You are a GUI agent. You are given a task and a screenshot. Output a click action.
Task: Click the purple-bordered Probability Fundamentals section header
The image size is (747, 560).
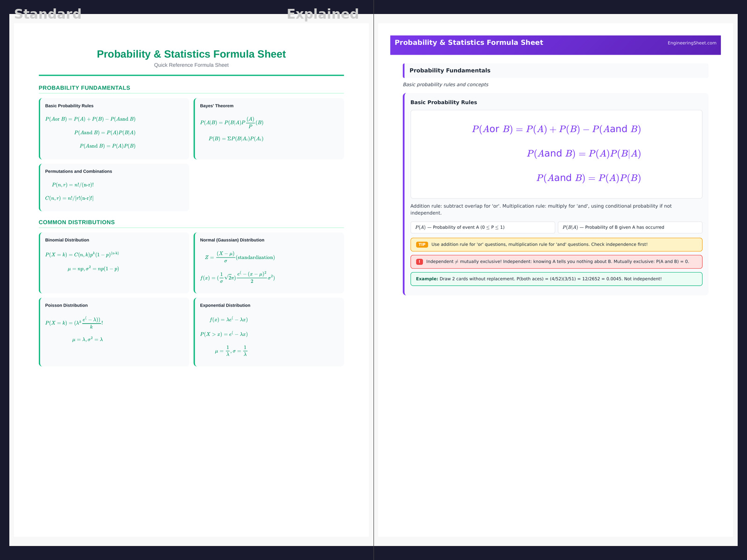pos(556,70)
